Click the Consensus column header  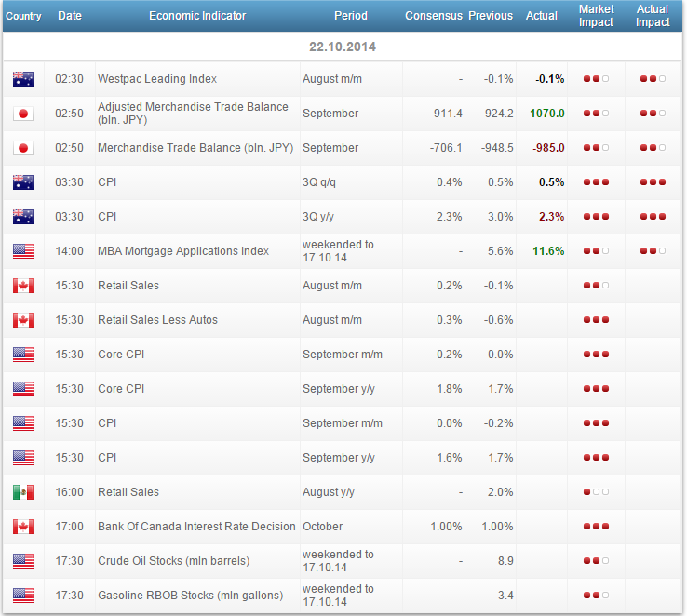point(432,16)
